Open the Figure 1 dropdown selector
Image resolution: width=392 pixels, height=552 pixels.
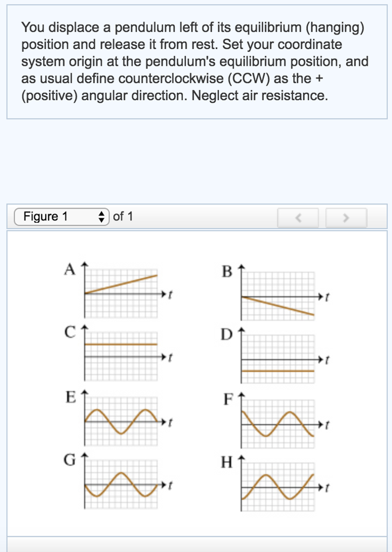click(x=61, y=217)
